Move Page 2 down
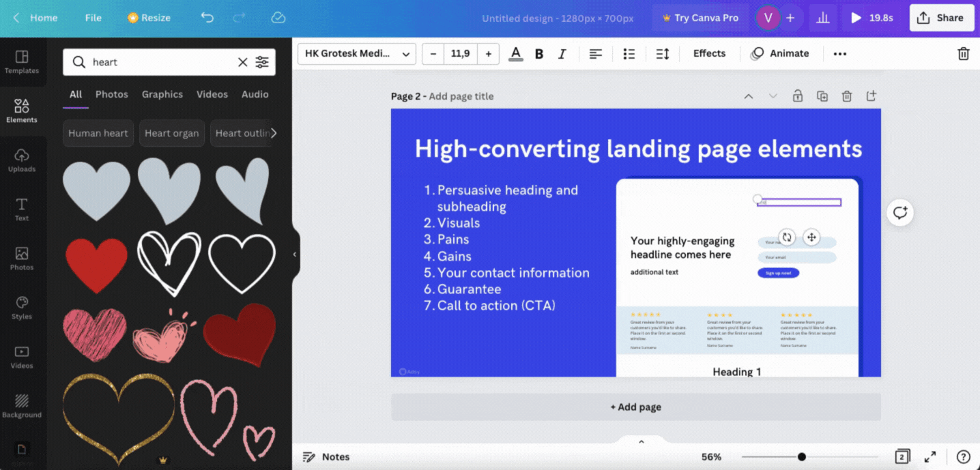Image resolution: width=980 pixels, height=470 pixels. point(773,96)
